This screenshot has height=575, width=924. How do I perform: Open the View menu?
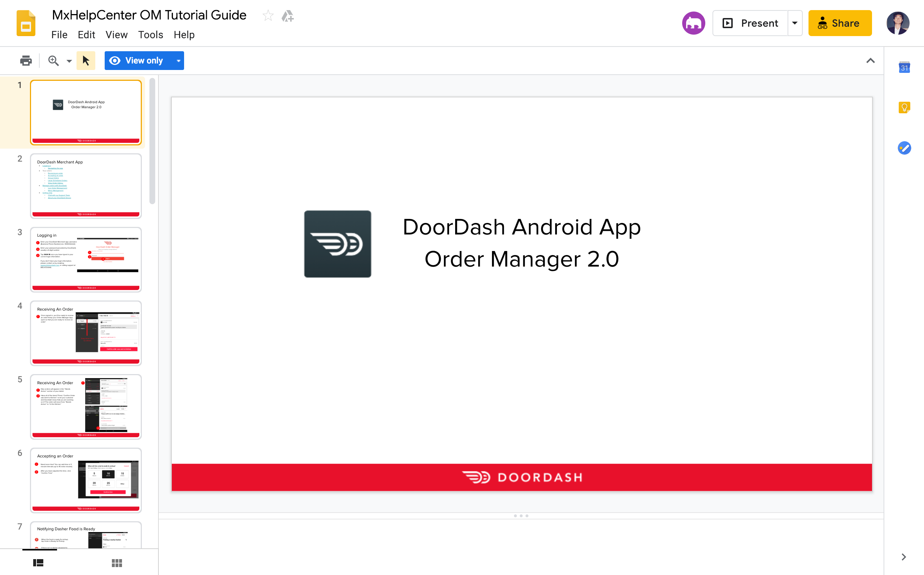pyautogui.click(x=117, y=35)
